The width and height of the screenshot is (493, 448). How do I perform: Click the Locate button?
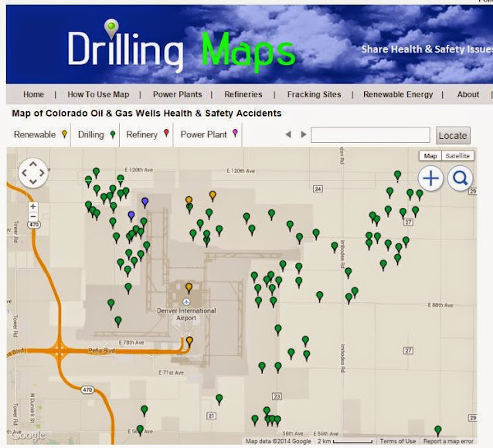[x=453, y=135]
